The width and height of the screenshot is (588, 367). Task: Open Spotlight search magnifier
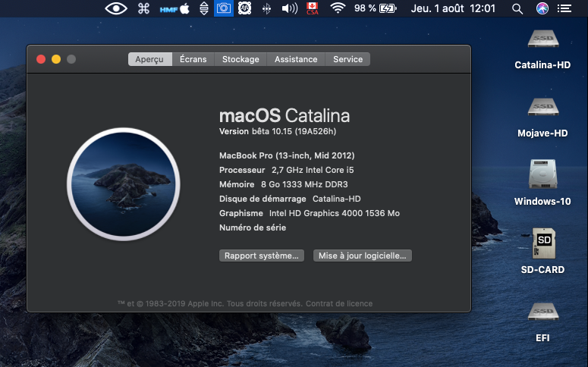point(517,8)
